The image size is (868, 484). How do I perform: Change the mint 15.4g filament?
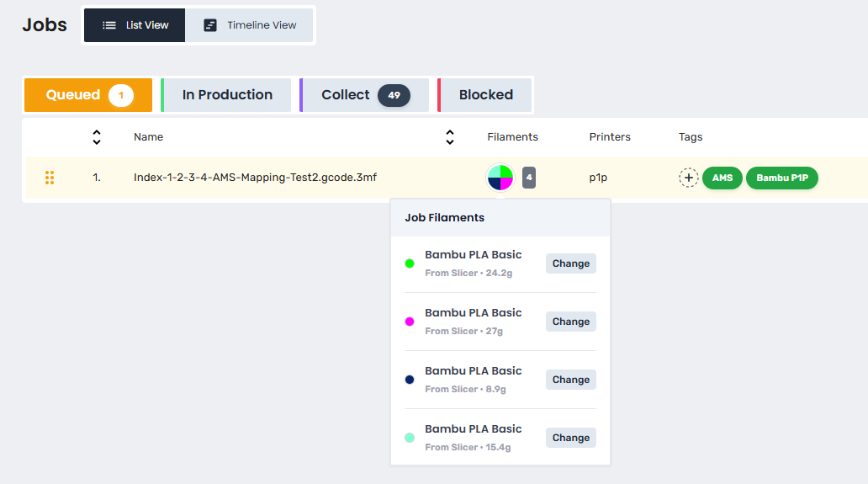[x=571, y=438]
